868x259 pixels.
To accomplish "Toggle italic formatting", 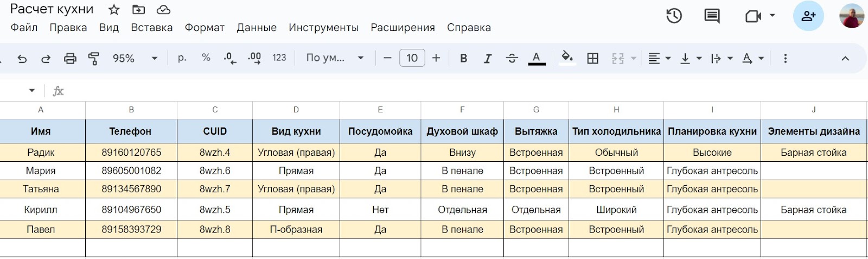I will (487, 59).
